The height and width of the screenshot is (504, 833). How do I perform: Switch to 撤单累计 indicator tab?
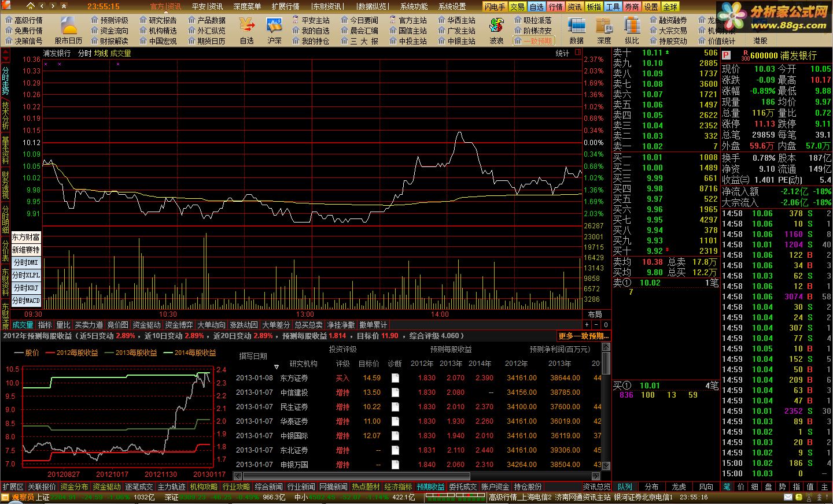click(373, 325)
